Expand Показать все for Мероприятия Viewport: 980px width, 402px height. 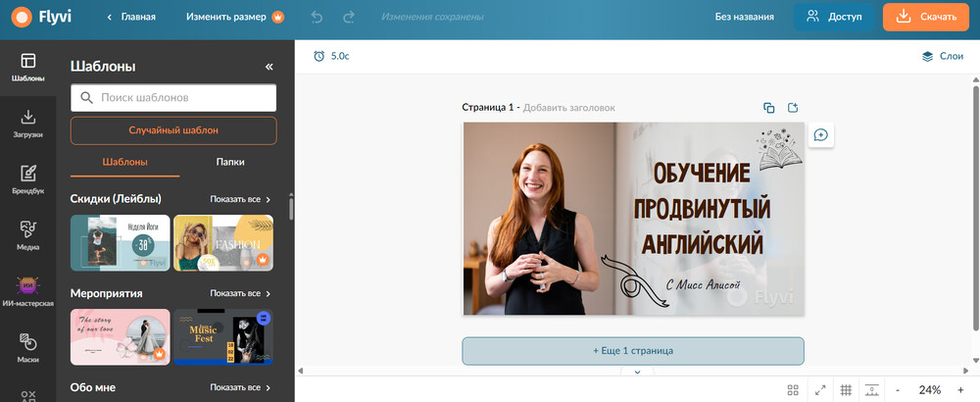point(240,293)
